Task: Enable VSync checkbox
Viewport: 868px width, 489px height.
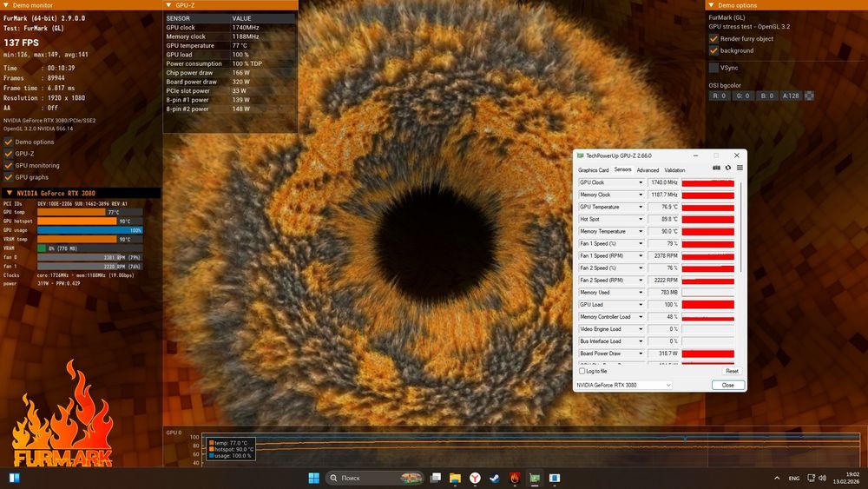Action: 713,68
